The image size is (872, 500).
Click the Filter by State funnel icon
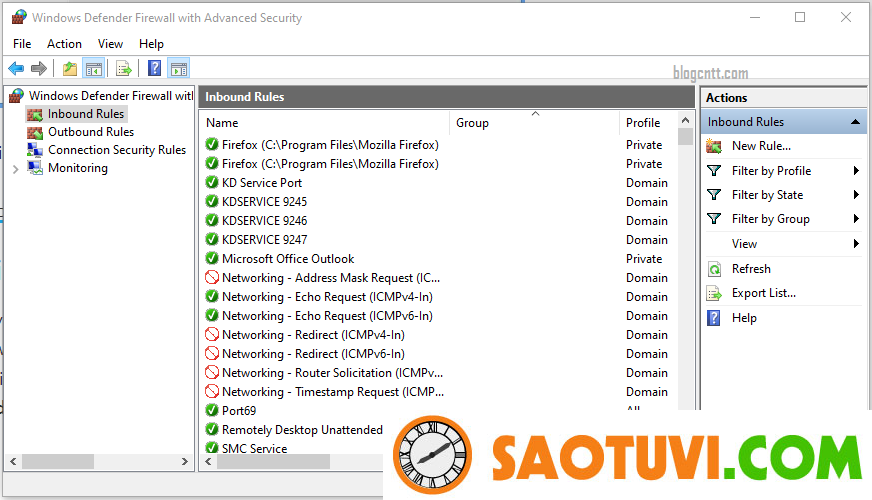(714, 195)
